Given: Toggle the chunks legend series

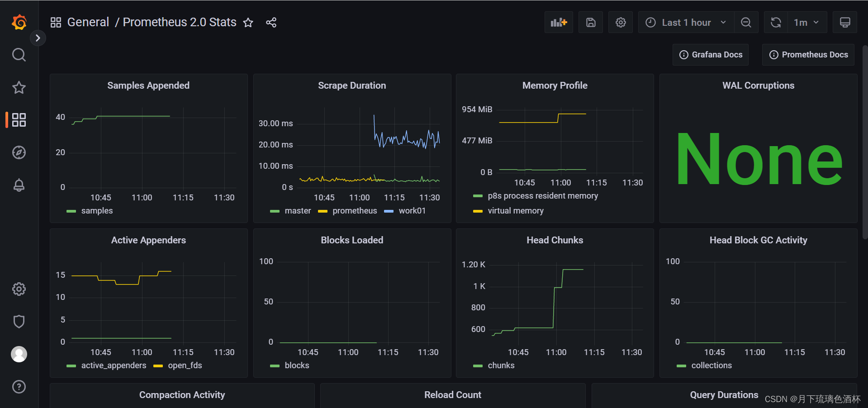Looking at the screenshot, I should pos(501,365).
